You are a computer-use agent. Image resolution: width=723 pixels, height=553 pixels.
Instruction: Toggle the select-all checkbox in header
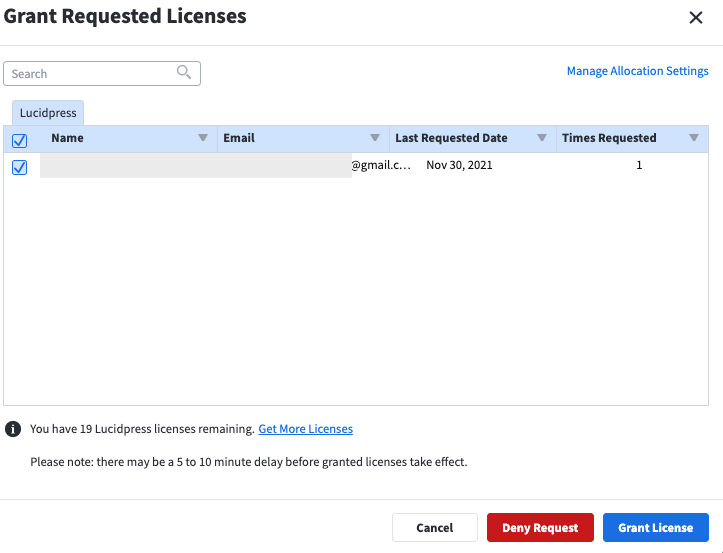click(x=19, y=141)
